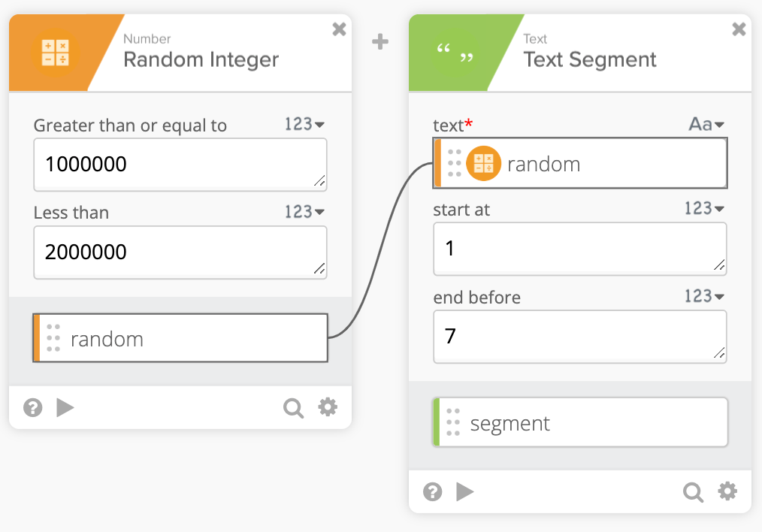
Task: Click the Less than input field
Action: [180, 252]
